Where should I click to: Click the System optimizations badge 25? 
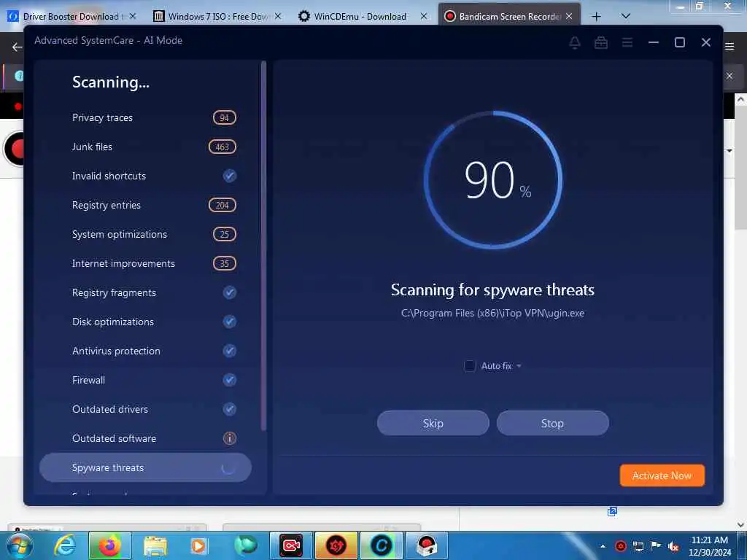[225, 234]
